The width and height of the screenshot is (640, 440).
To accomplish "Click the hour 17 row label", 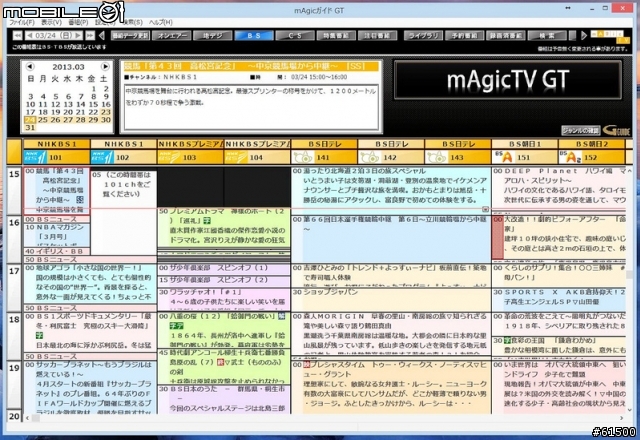I will click(15, 288).
